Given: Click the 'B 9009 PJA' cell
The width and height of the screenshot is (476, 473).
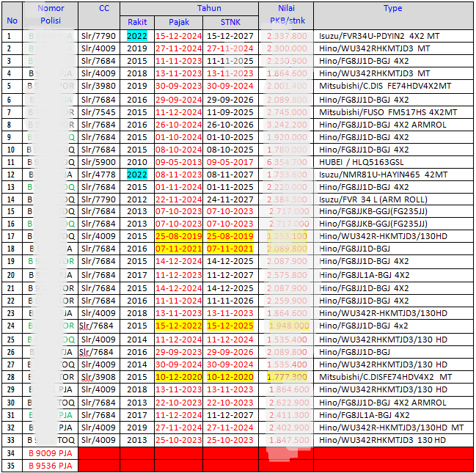Looking at the screenshot, I should click(50, 453).
